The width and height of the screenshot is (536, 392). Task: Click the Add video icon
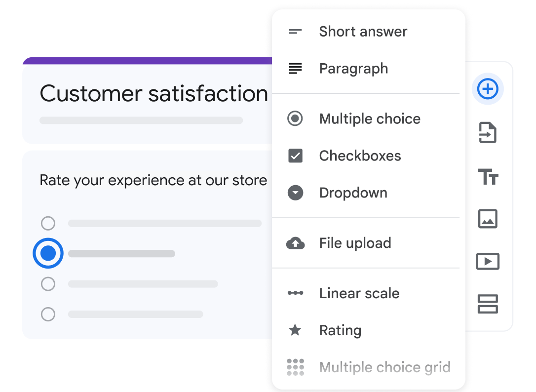pos(488,261)
